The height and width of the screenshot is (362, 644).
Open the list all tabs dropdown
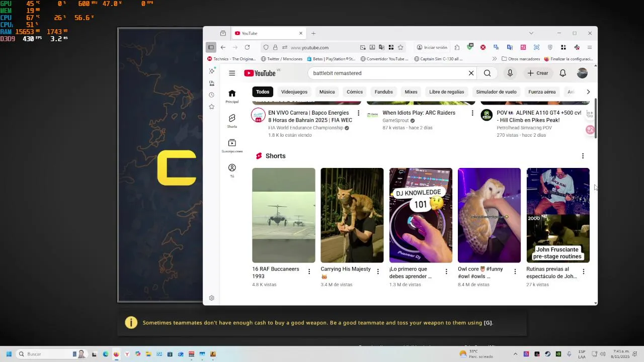pos(531,33)
